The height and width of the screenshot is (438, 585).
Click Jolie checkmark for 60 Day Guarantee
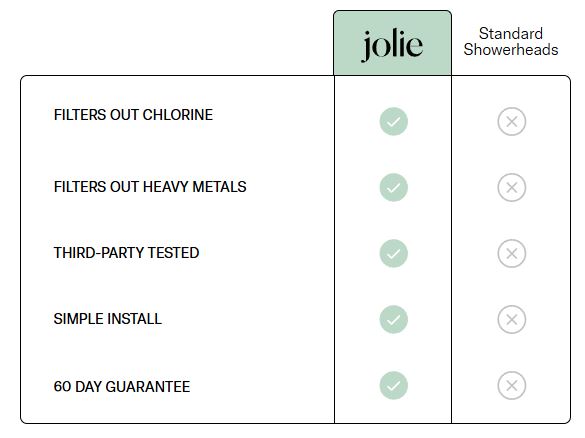(393, 385)
